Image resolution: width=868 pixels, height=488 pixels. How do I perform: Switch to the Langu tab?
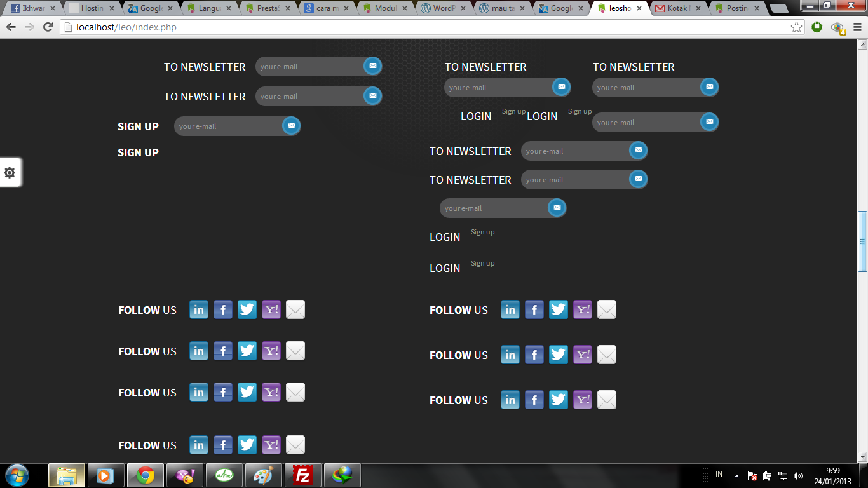(210, 8)
